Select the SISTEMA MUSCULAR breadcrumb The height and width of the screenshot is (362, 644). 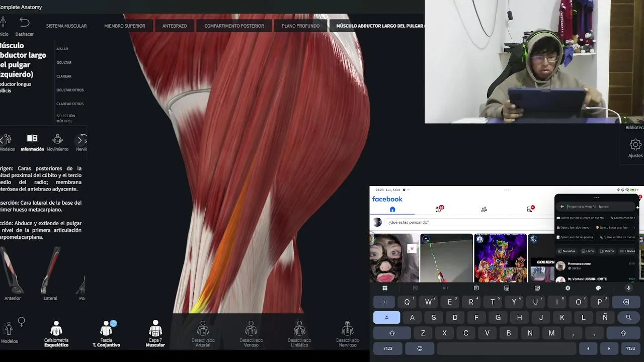point(66,26)
